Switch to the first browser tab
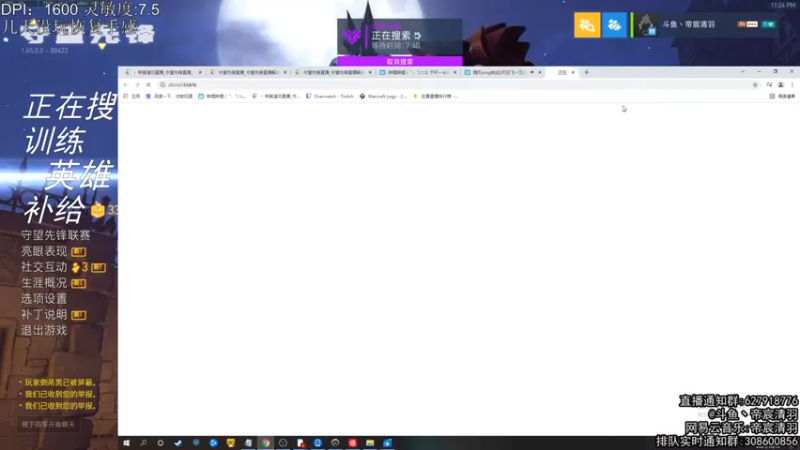Image resolution: width=800 pixels, height=450 pixels. pyautogui.click(x=163, y=72)
